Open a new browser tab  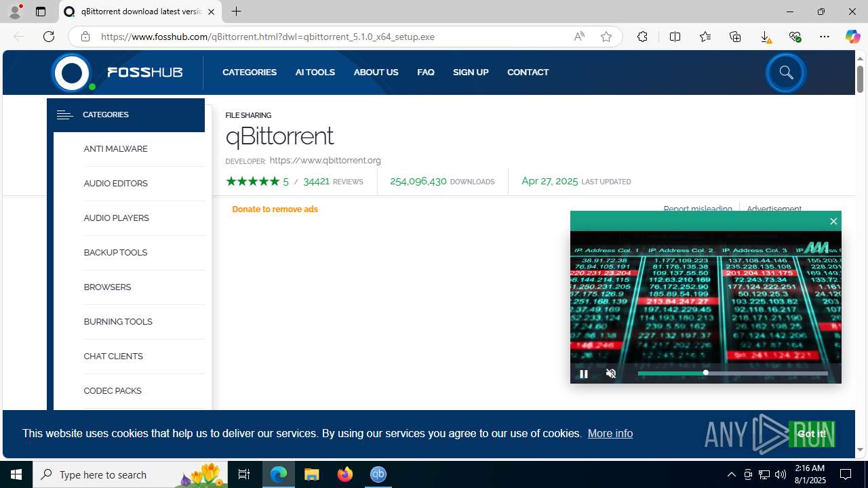tap(236, 12)
